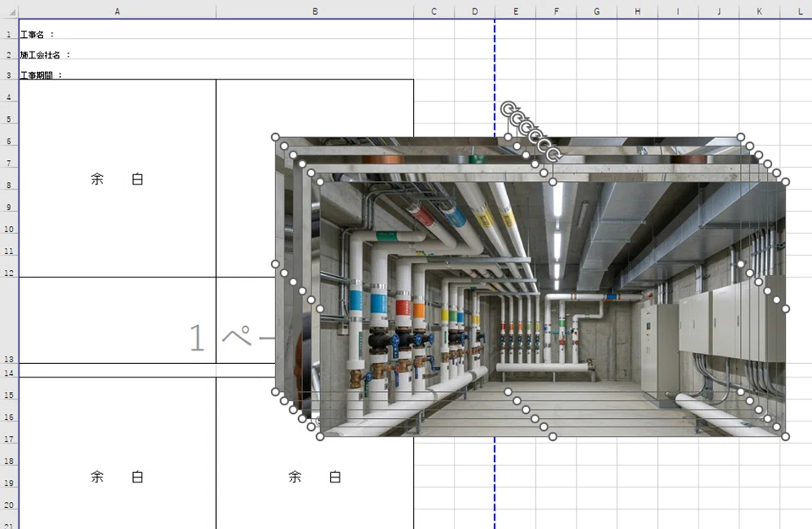The width and height of the screenshot is (812, 529).
Task: Select column I header
Action: coord(678,11)
